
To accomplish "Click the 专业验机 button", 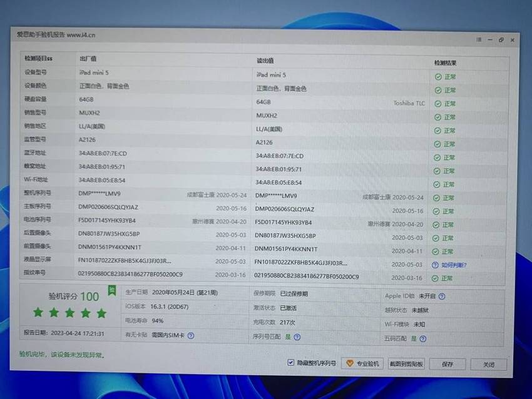I will coord(362,363).
